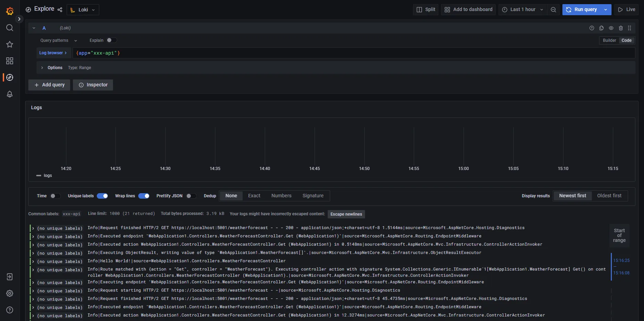The height and width of the screenshot is (321, 644).
Task: Click the Escape newlines button
Action: pos(346,214)
